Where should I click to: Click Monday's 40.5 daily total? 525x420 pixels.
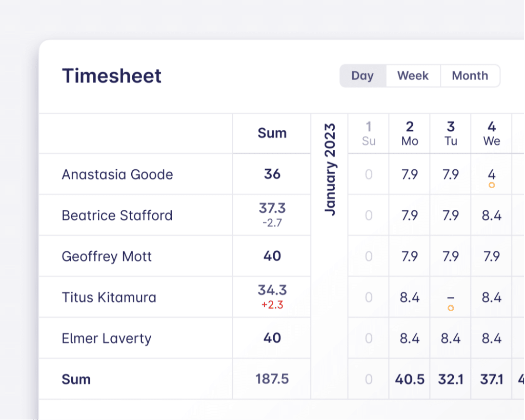(x=410, y=379)
